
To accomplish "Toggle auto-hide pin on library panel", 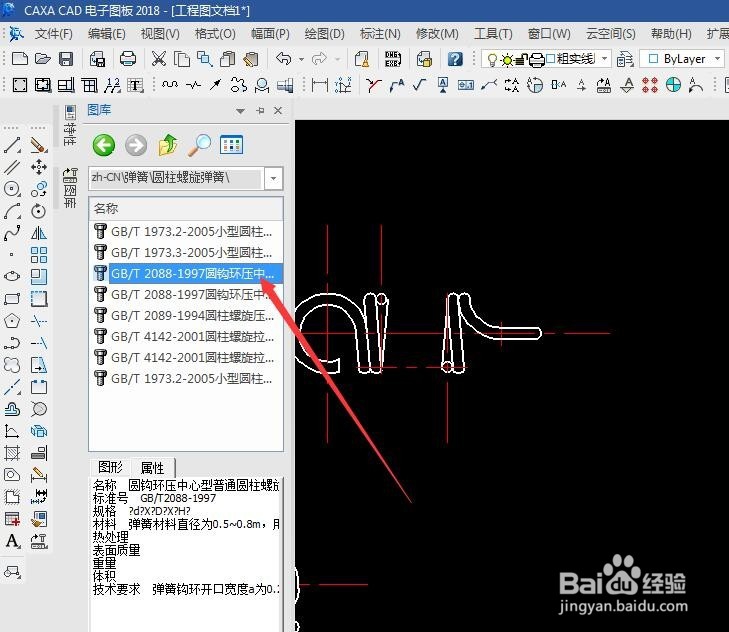I will (x=260, y=111).
